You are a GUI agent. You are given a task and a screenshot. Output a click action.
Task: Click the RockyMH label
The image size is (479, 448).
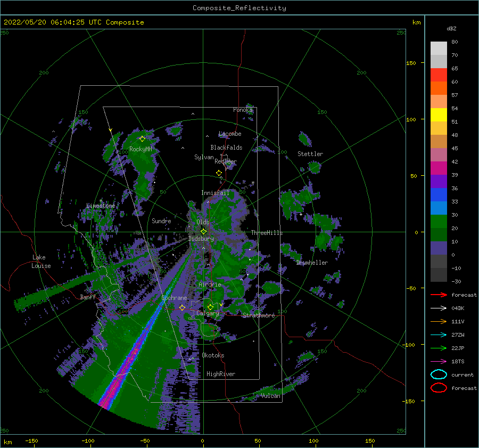(141, 149)
